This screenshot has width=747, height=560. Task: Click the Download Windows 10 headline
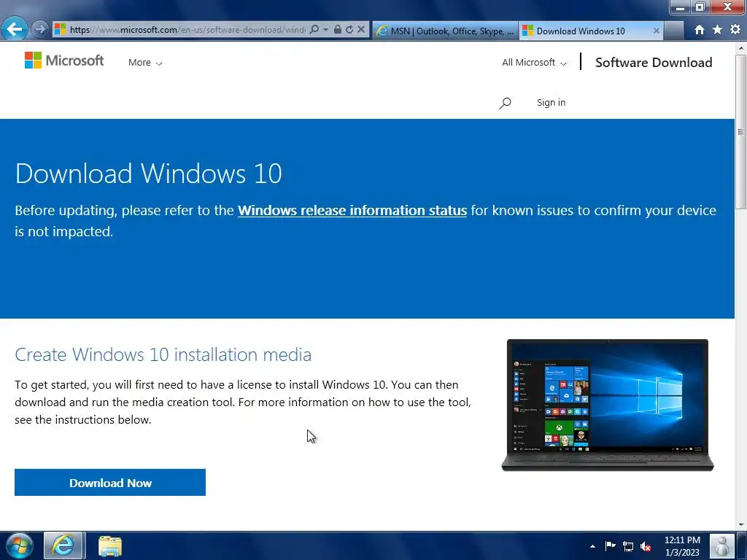click(x=149, y=174)
